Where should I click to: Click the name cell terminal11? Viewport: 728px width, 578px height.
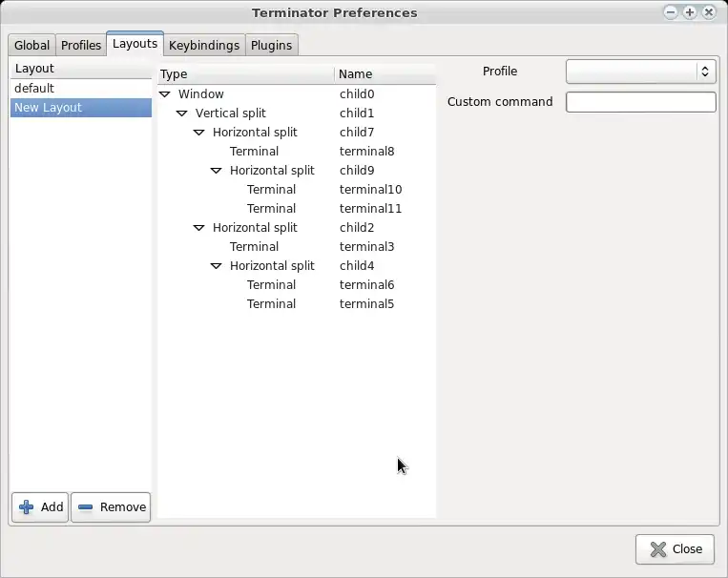click(x=370, y=209)
